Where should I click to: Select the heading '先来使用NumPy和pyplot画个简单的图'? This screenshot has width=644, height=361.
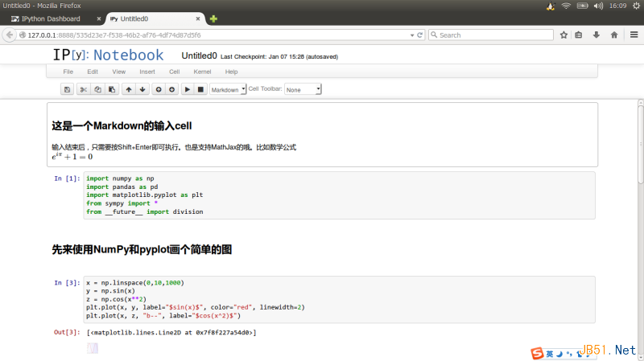click(x=142, y=249)
